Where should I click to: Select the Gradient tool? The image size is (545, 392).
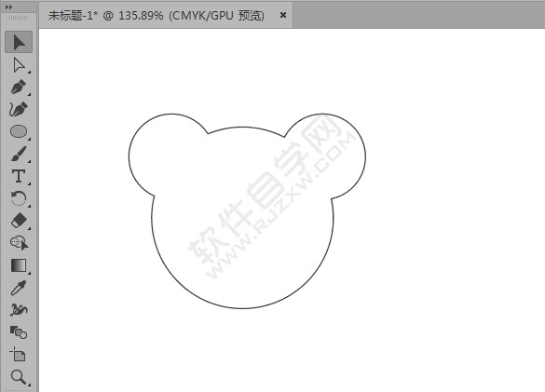point(19,265)
